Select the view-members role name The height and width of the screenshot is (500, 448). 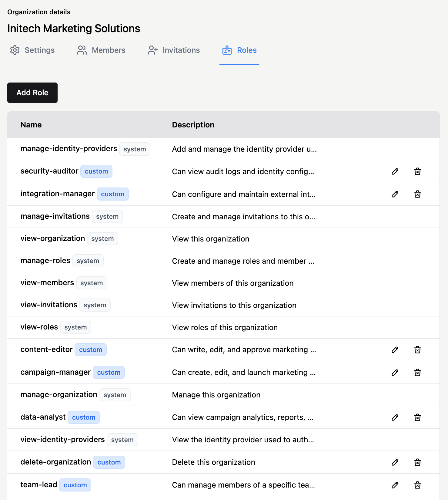tap(47, 283)
